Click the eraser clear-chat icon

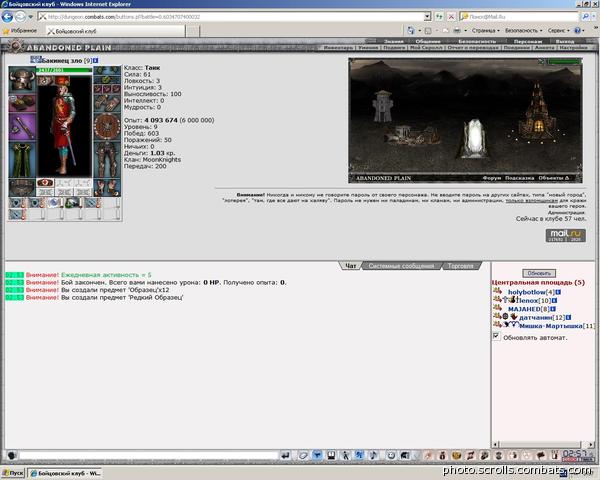[x=303, y=456]
